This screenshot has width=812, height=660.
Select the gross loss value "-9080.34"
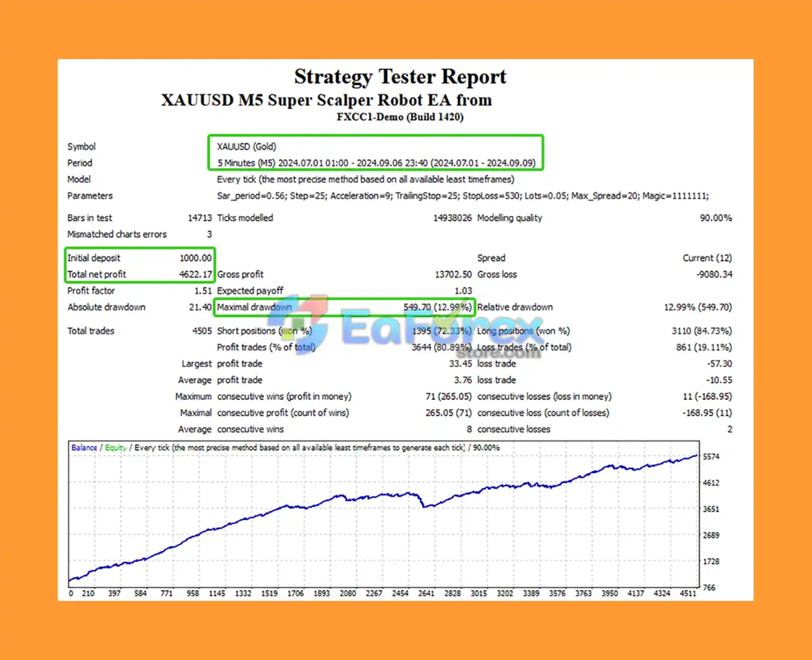click(x=714, y=275)
